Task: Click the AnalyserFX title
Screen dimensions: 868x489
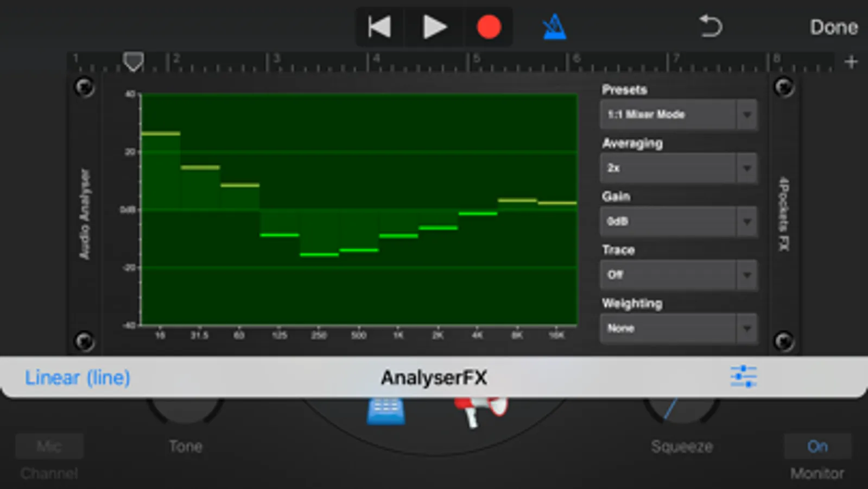Action: point(434,378)
